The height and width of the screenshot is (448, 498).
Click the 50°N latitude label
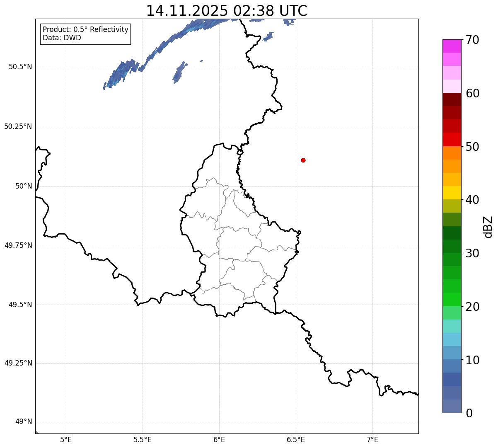click(x=24, y=186)
